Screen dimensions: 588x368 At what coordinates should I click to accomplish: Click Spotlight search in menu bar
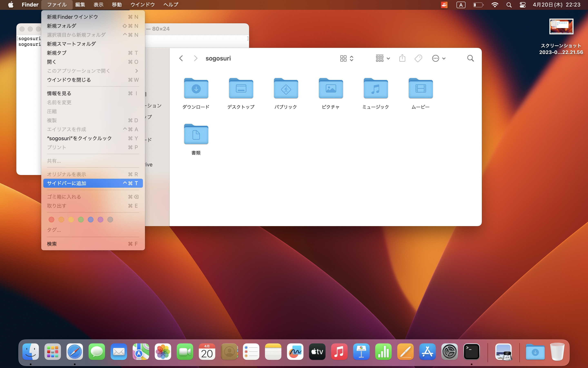coord(509,5)
